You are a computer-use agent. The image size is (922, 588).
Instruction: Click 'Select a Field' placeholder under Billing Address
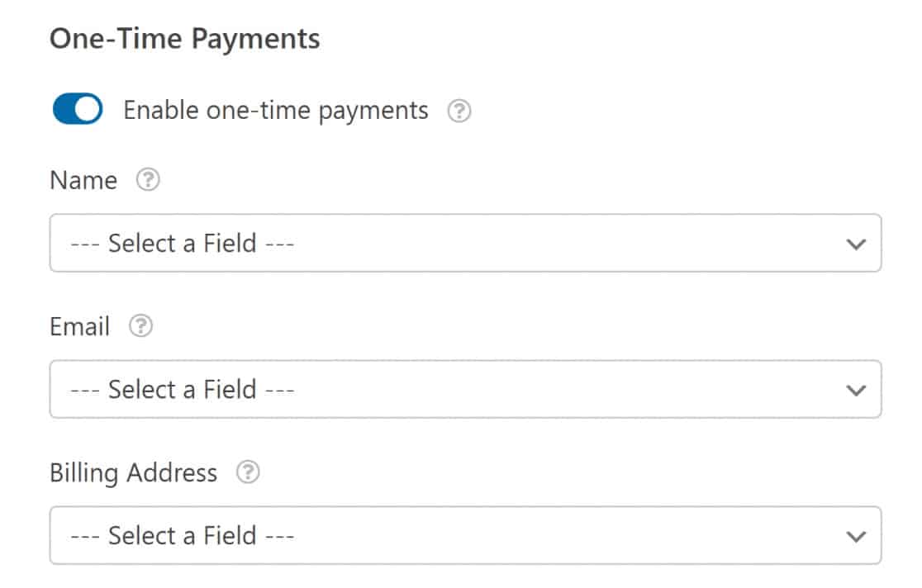pyautogui.click(x=183, y=536)
